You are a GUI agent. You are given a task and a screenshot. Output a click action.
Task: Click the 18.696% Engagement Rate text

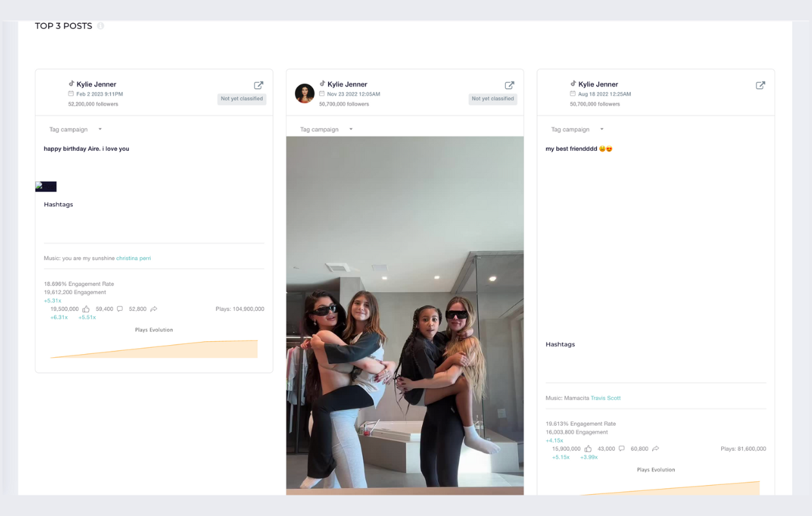[79, 284]
